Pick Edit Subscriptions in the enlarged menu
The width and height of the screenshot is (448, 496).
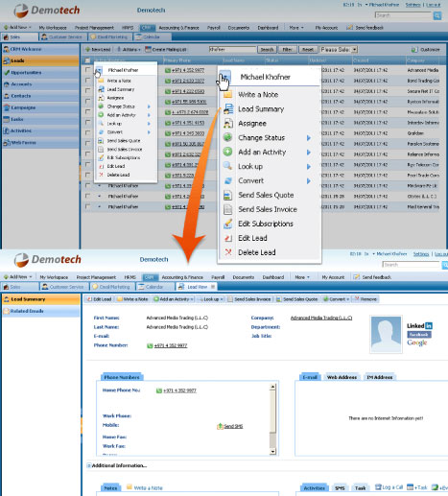pyautogui.click(x=266, y=224)
